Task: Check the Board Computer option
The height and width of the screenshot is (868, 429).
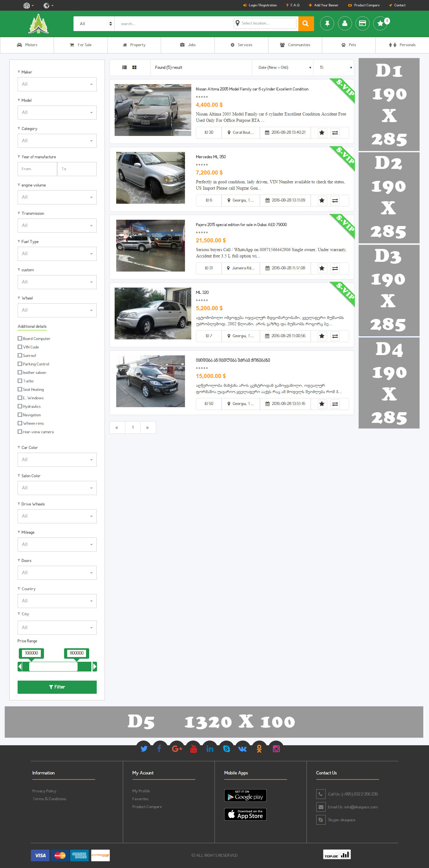Action: [20, 338]
